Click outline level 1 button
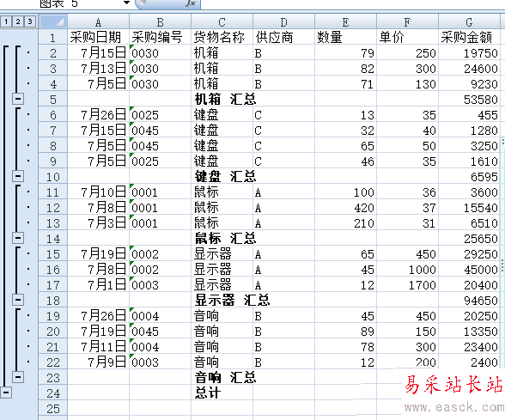Image resolution: width=505 pixels, height=420 pixels. tap(6, 21)
